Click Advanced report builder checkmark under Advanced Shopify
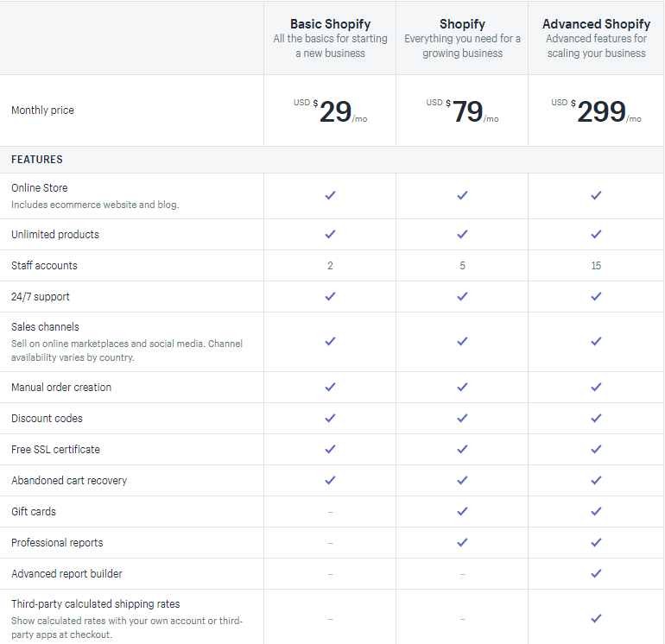Viewport: 665px width, 644px height. click(x=596, y=573)
